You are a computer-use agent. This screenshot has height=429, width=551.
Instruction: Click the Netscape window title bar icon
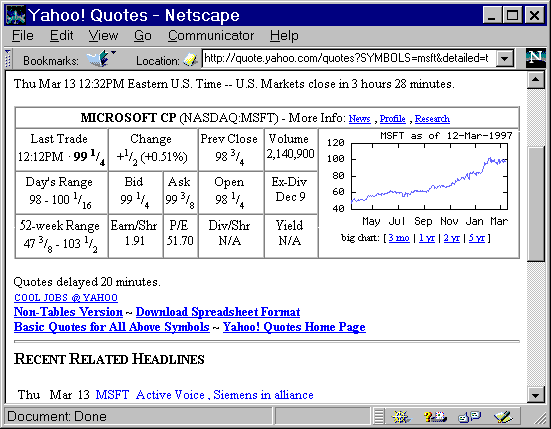click(16, 15)
